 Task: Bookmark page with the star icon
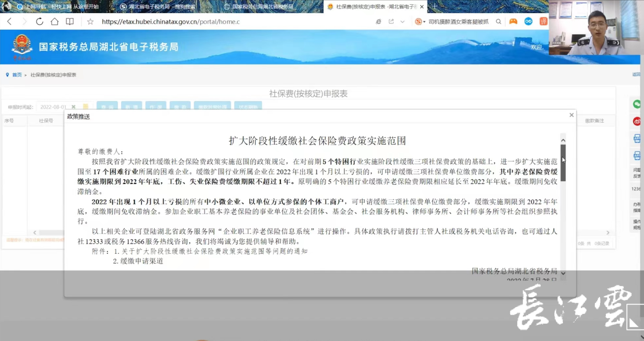coord(90,22)
